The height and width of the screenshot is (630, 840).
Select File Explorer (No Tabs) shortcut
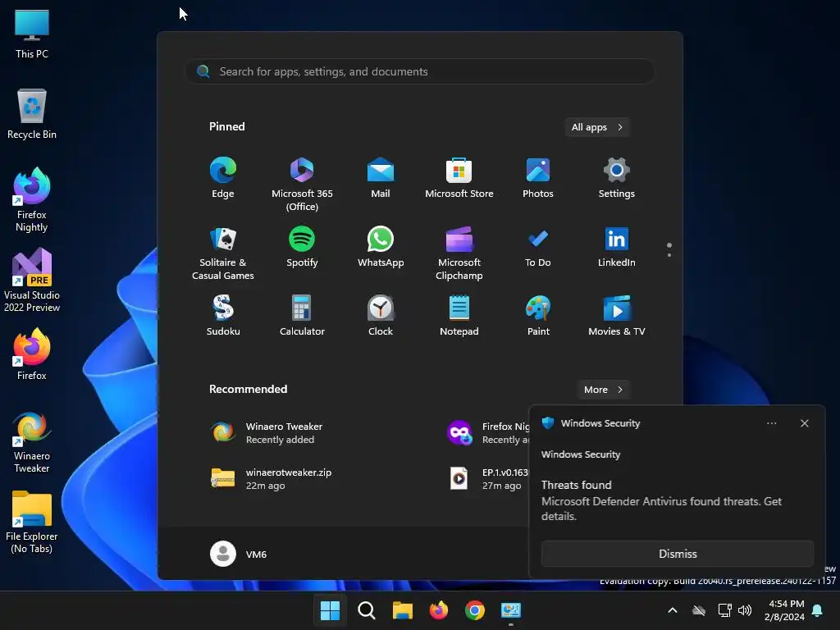point(32,522)
